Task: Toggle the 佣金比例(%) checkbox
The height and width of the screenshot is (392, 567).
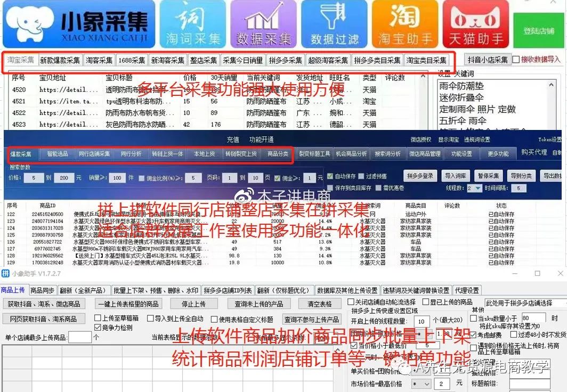Action: pyautogui.click(x=142, y=178)
